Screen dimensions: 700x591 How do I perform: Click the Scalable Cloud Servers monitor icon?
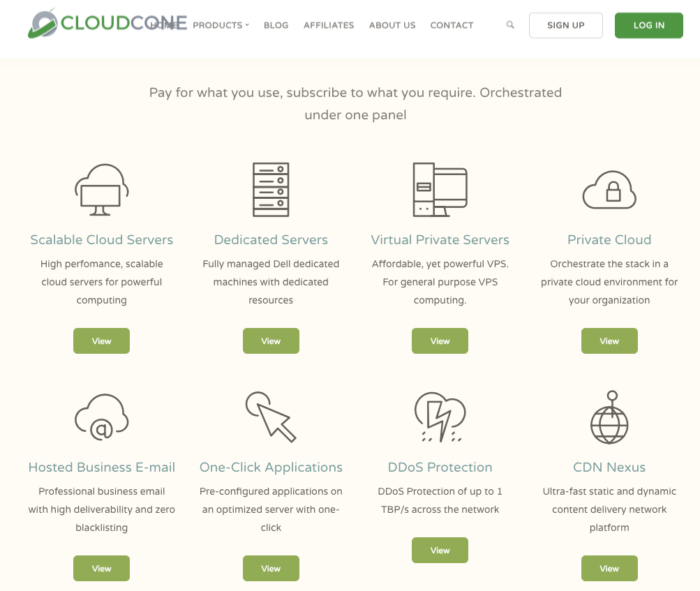tap(101, 190)
